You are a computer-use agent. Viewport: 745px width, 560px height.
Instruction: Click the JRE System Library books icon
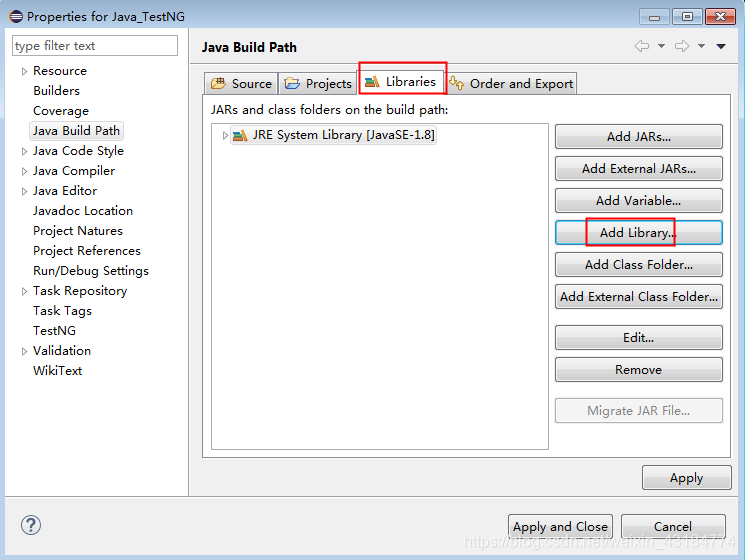click(x=240, y=135)
